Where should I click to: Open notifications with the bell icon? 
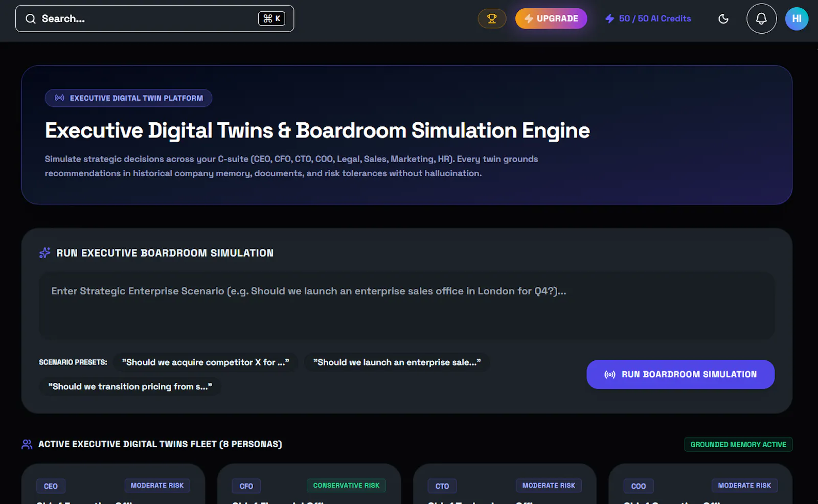pyautogui.click(x=761, y=19)
